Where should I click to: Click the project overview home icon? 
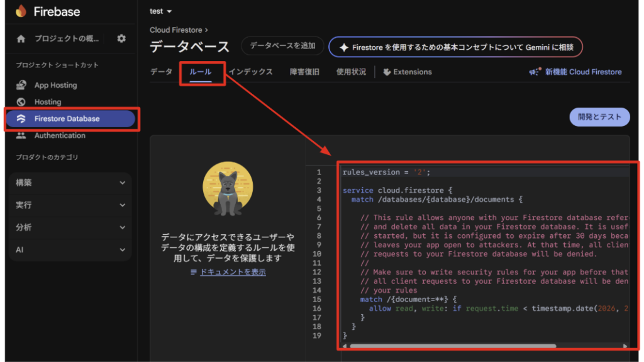pyautogui.click(x=21, y=39)
